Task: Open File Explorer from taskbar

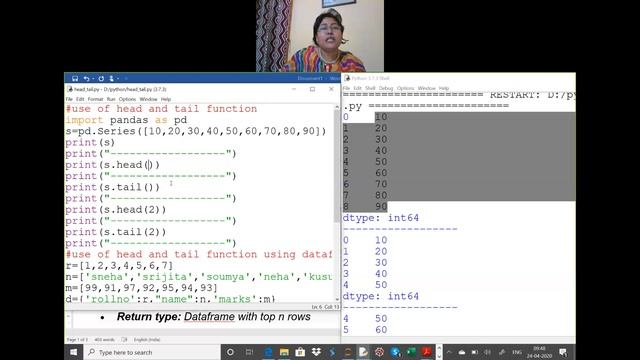Action: point(284,352)
